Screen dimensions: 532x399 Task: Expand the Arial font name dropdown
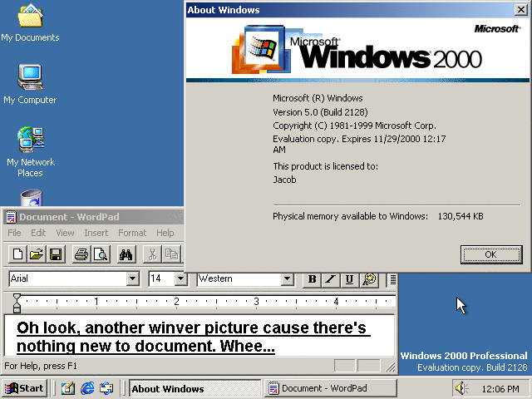coord(133,279)
